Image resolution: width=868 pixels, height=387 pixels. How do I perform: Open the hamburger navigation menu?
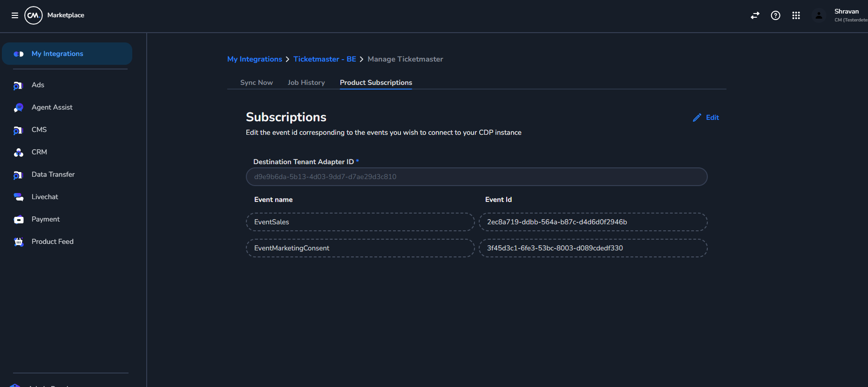point(15,15)
